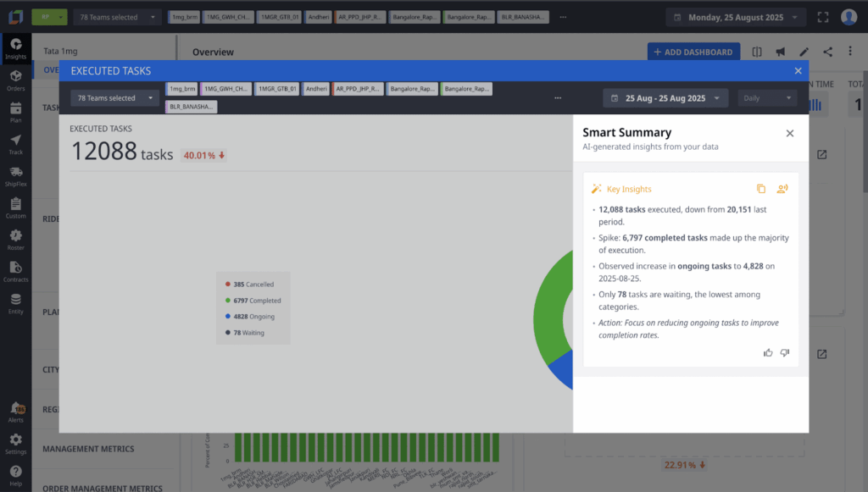Toggle the Cancelled series in chart legend
Viewport: 868px width, 492px height.
(253, 285)
